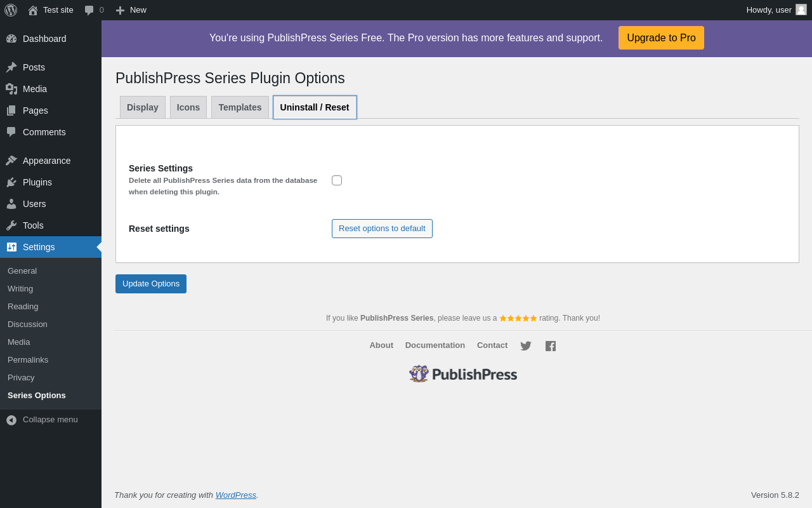
Task: Click the Series Settings label
Action: pos(160,168)
